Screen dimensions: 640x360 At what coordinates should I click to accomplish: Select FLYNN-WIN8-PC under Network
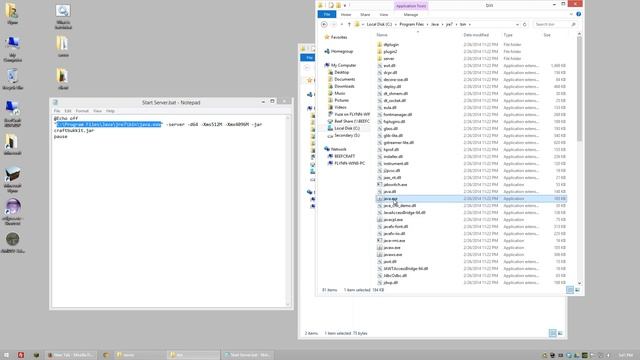point(349,163)
